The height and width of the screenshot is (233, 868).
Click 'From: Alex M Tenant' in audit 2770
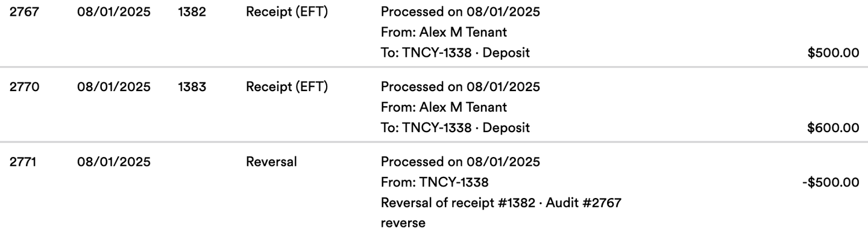click(x=444, y=107)
